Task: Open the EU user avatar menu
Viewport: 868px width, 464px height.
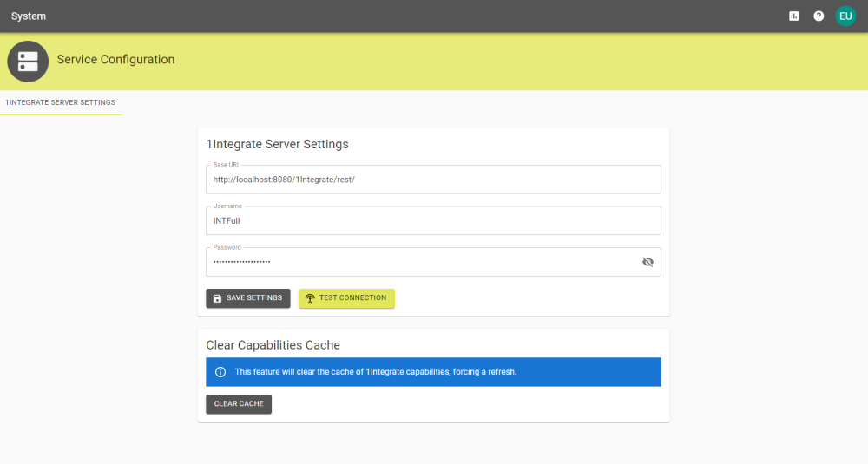Action: coord(845,16)
